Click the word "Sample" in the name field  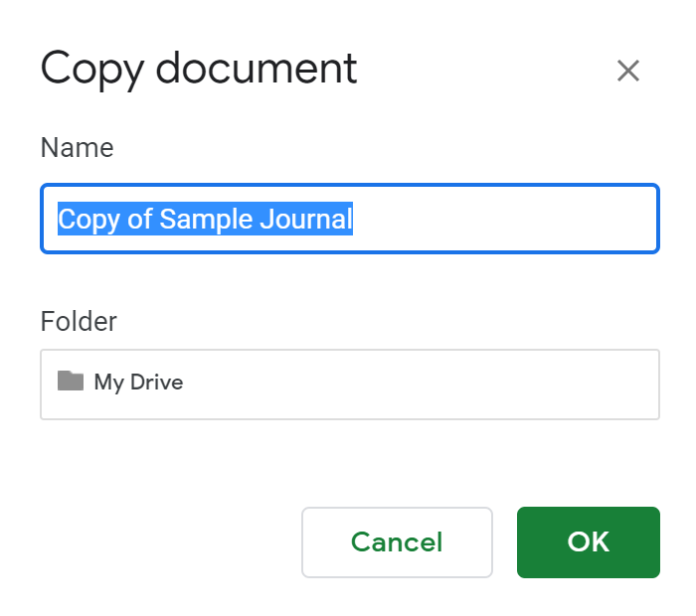tap(206, 219)
